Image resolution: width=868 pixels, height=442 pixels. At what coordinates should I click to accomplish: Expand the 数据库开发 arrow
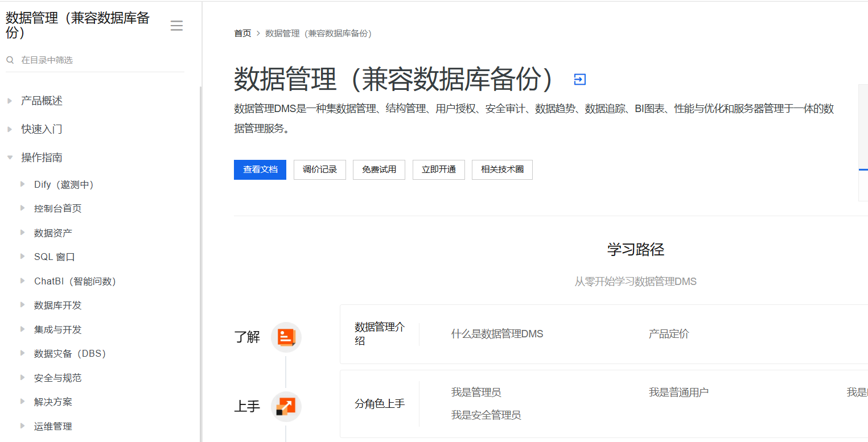pos(23,305)
